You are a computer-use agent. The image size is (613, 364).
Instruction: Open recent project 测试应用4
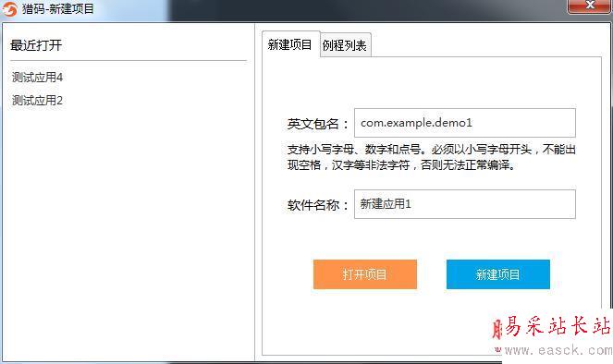click(37, 78)
